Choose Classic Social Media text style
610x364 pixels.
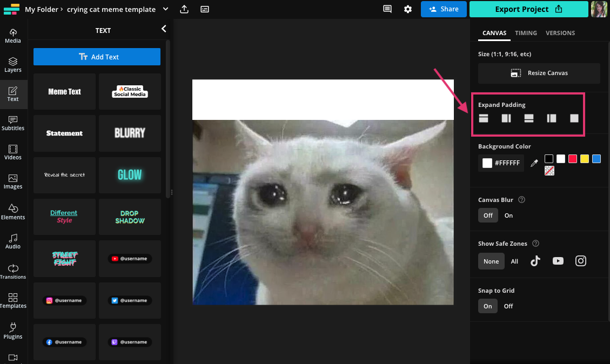coord(130,91)
